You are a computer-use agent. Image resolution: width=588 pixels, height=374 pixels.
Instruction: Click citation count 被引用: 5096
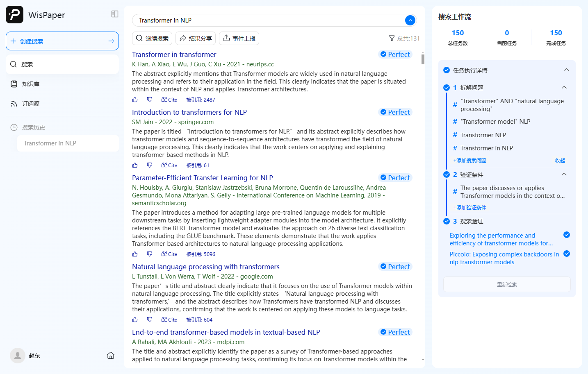[x=201, y=254]
